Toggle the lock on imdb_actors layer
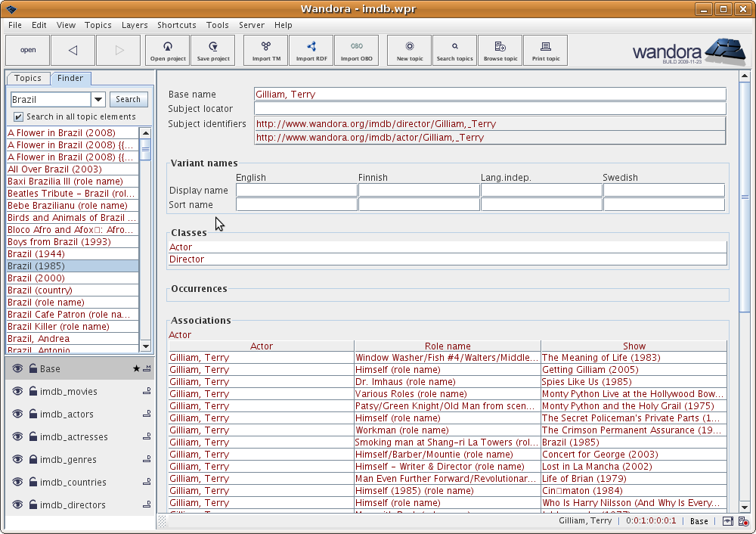This screenshot has width=756, height=534. 33,414
